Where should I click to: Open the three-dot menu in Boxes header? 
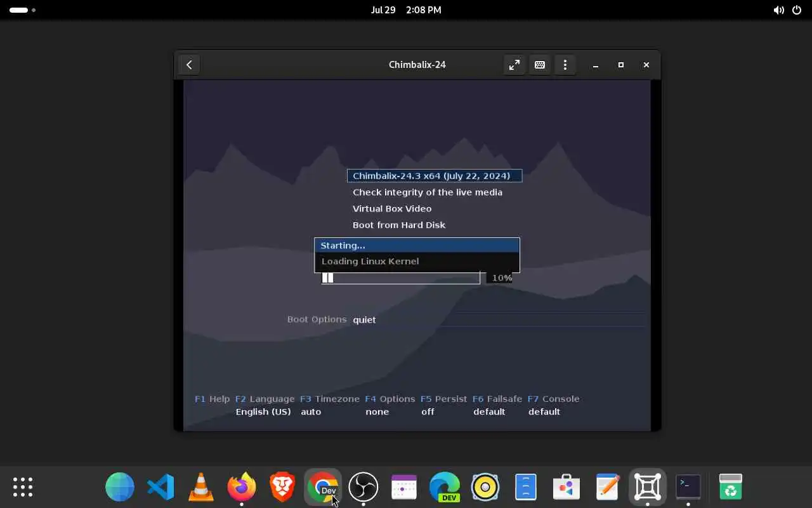pos(565,65)
